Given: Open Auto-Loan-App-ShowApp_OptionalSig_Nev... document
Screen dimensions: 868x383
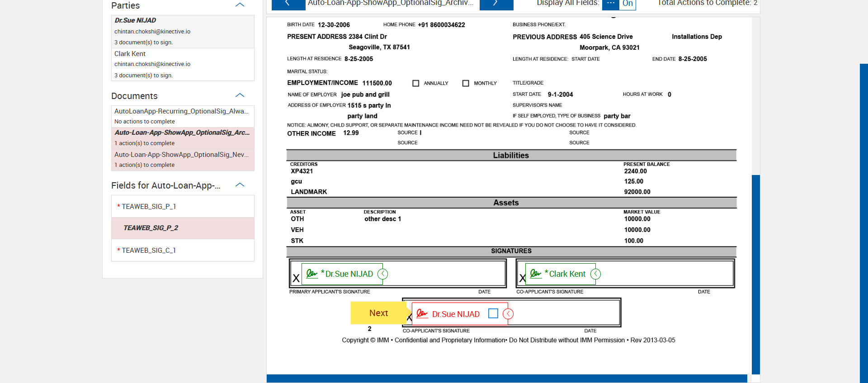Looking at the screenshot, I should coord(183,160).
